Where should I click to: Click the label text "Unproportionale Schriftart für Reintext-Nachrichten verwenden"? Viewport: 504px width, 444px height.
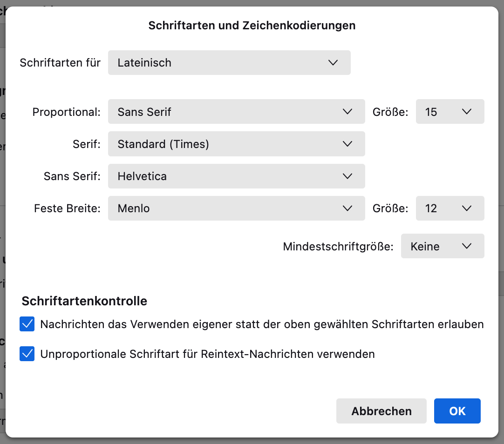[x=207, y=354]
